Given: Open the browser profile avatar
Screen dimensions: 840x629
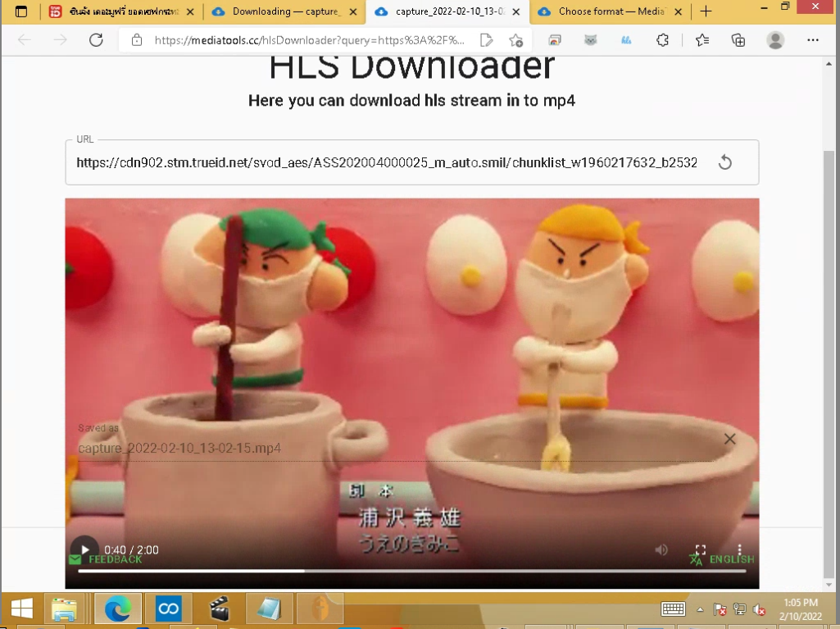Looking at the screenshot, I should tap(775, 40).
